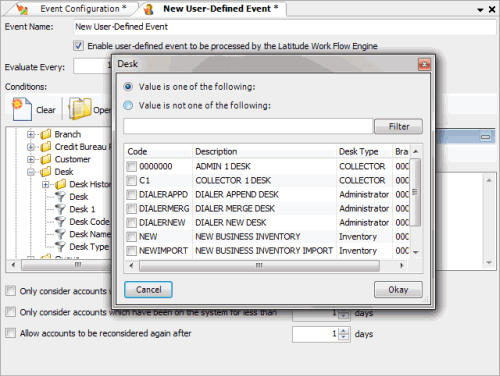
Task: Click the Cancel button in Desk dialog
Action: click(148, 290)
